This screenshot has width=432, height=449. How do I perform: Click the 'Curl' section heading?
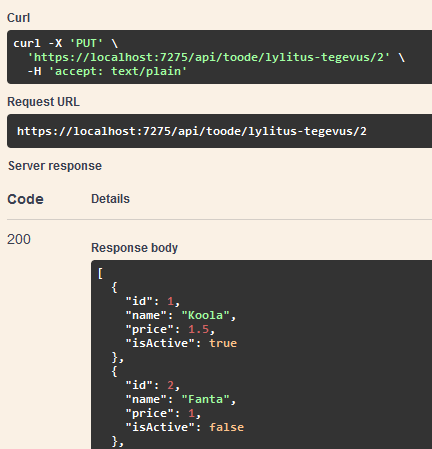point(19,18)
